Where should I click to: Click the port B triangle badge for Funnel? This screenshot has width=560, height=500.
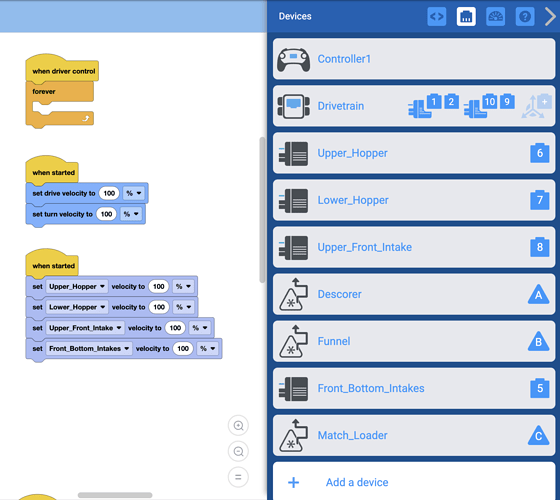pyautogui.click(x=539, y=341)
